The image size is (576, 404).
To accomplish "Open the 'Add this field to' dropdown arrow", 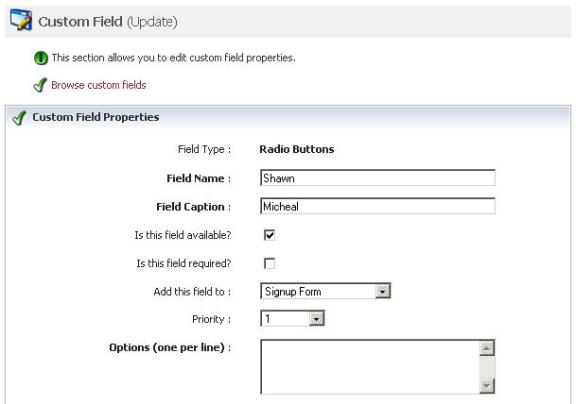I will point(382,291).
